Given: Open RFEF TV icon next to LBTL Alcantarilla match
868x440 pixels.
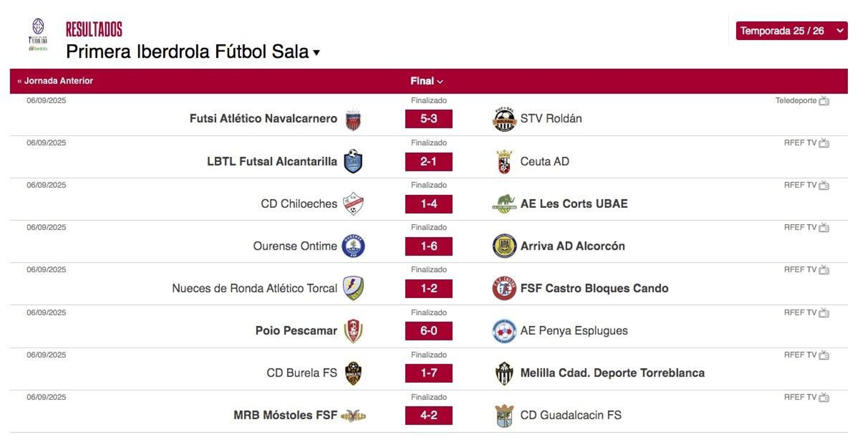Looking at the screenshot, I should tap(826, 143).
